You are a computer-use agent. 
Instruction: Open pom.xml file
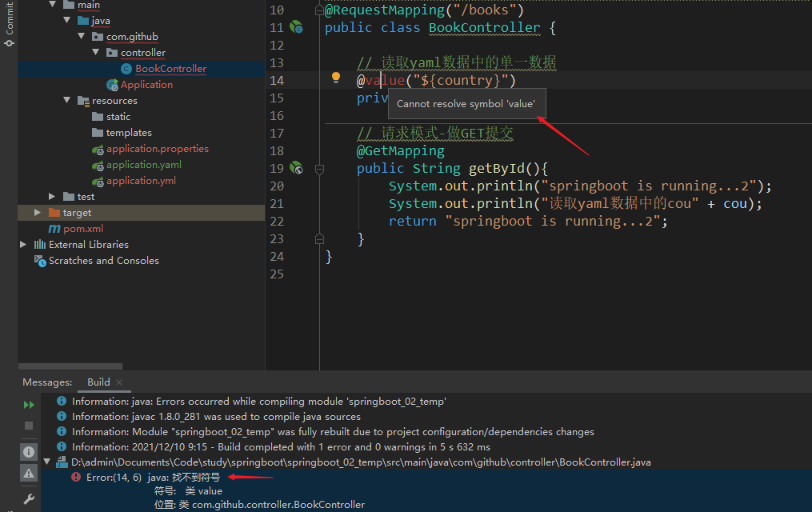[83, 228]
